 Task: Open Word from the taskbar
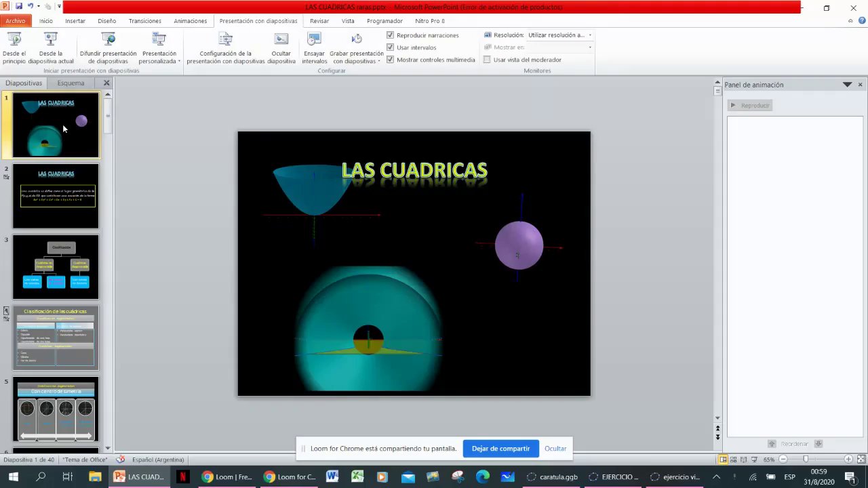pos(332,476)
